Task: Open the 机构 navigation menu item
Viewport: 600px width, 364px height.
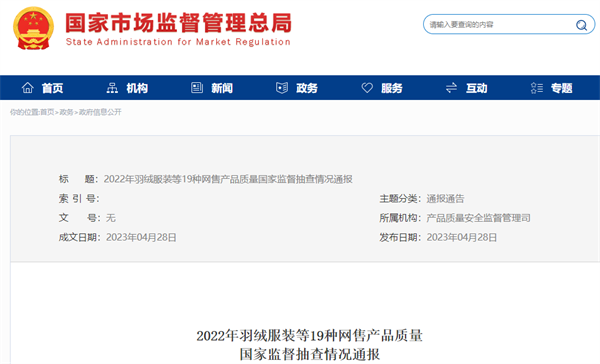Action: pos(137,88)
